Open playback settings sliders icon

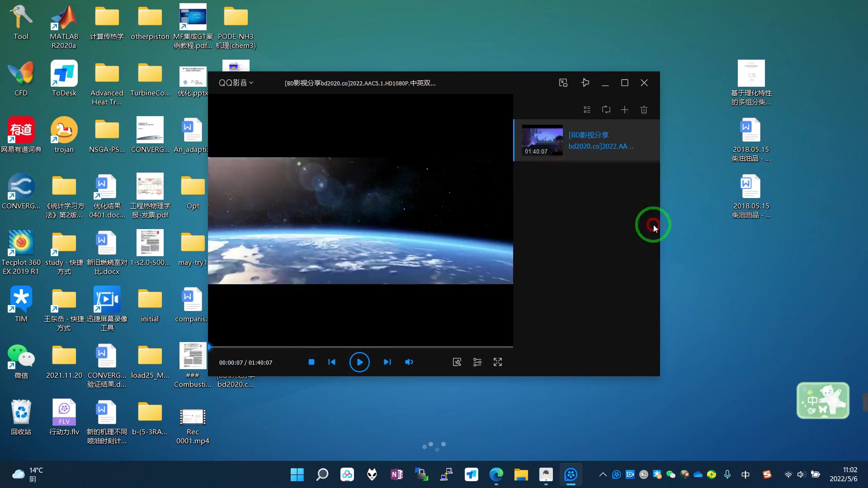point(477,362)
